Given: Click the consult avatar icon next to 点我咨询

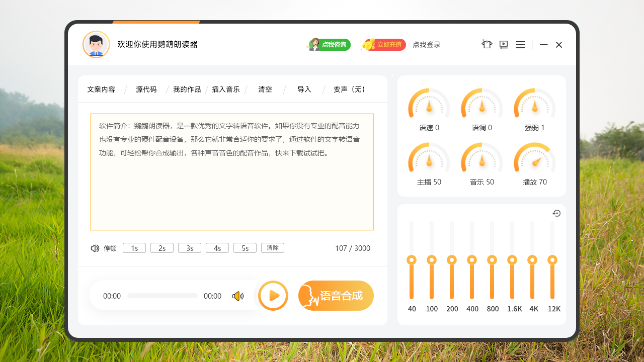Looking at the screenshot, I should pos(314,45).
